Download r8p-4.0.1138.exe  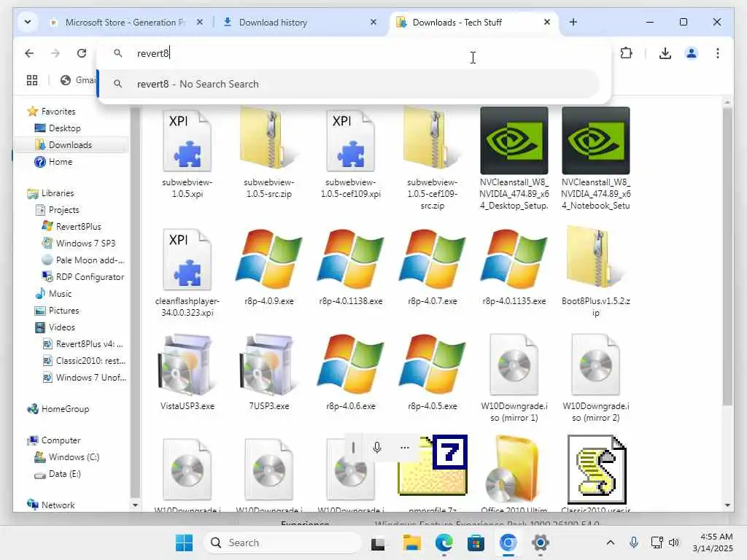tap(351, 267)
